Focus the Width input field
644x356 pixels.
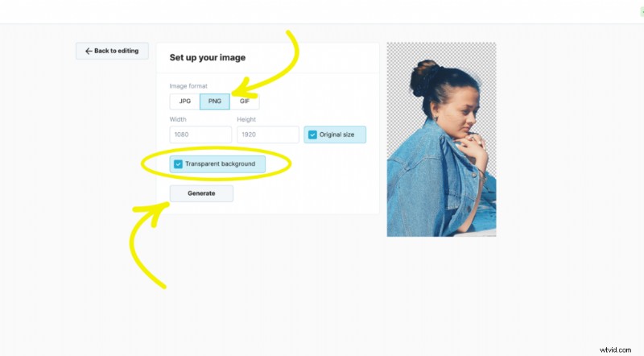pos(200,135)
